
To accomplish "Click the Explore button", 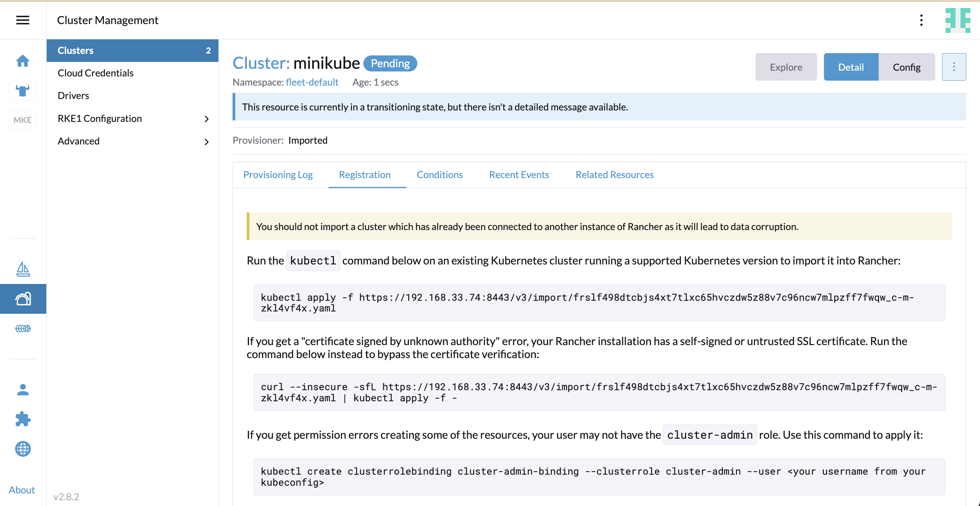I will [786, 67].
